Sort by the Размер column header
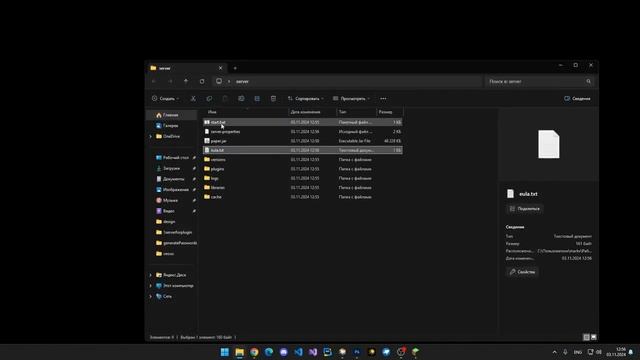 (x=389, y=112)
